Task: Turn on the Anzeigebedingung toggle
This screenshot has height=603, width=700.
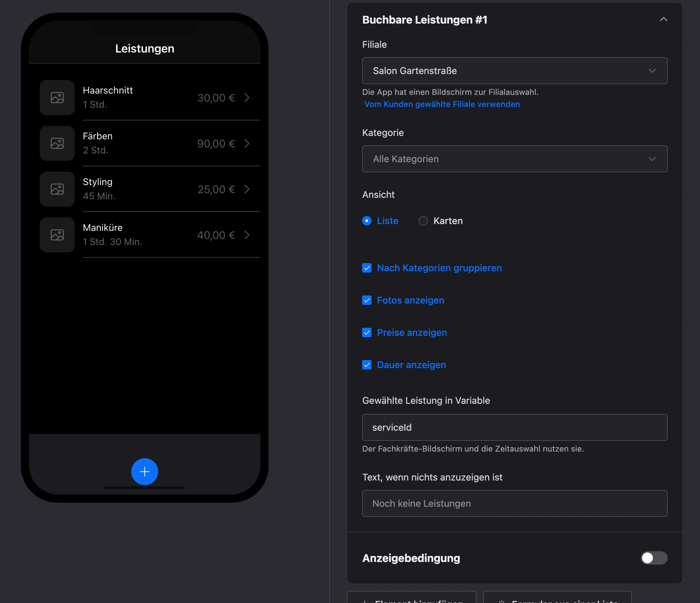Action: click(654, 558)
